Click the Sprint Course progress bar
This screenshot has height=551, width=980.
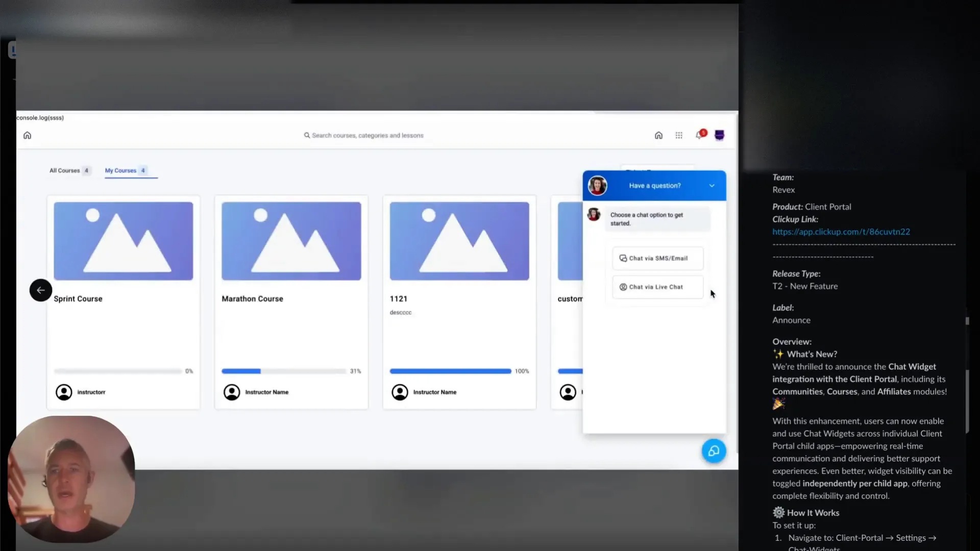click(x=118, y=371)
